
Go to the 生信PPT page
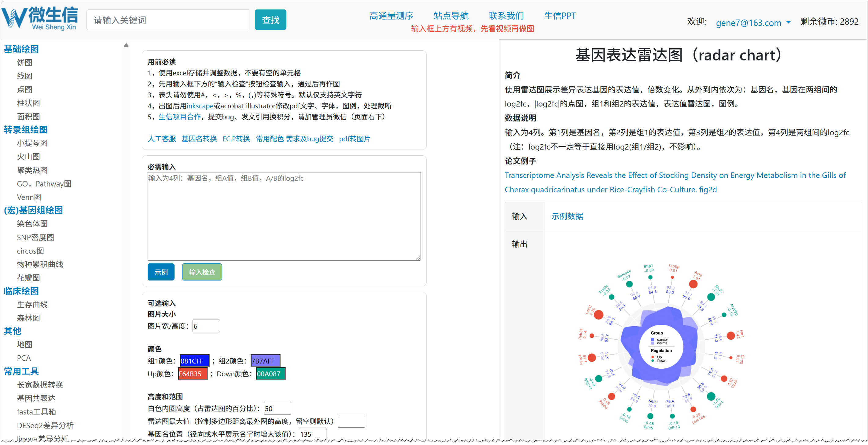(559, 16)
